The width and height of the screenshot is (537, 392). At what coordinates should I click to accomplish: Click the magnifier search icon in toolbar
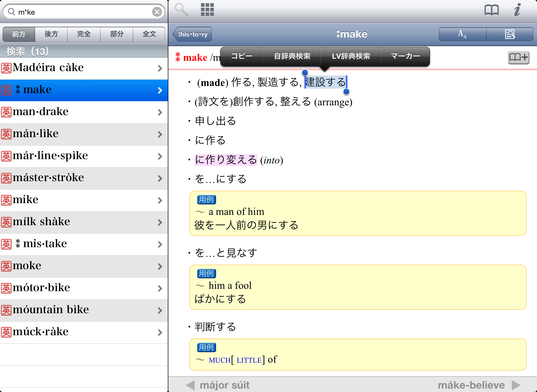[x=181, y=10]
